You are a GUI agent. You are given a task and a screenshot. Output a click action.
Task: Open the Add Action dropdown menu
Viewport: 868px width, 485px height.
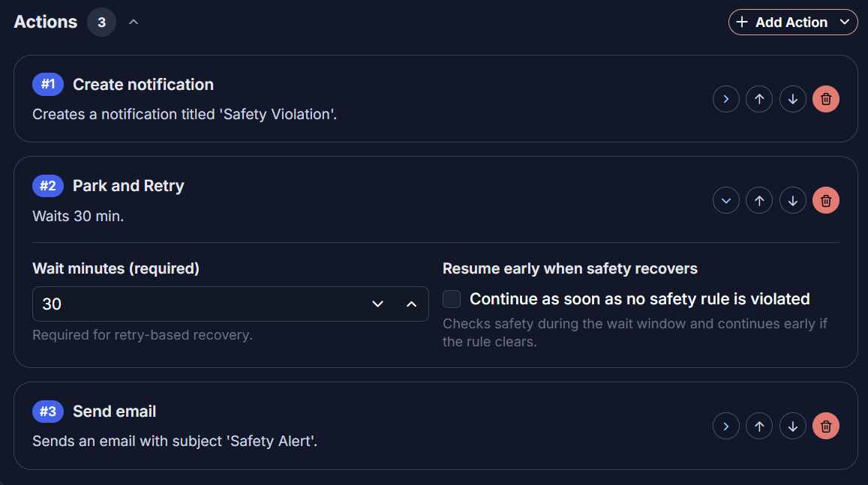[x=847, y=22]
